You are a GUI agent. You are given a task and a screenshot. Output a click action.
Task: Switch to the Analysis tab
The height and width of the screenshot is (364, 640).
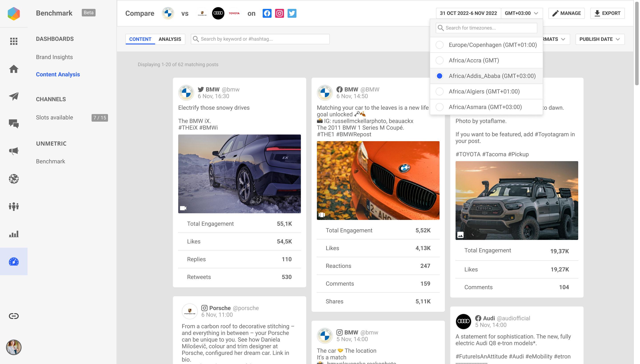170,39
